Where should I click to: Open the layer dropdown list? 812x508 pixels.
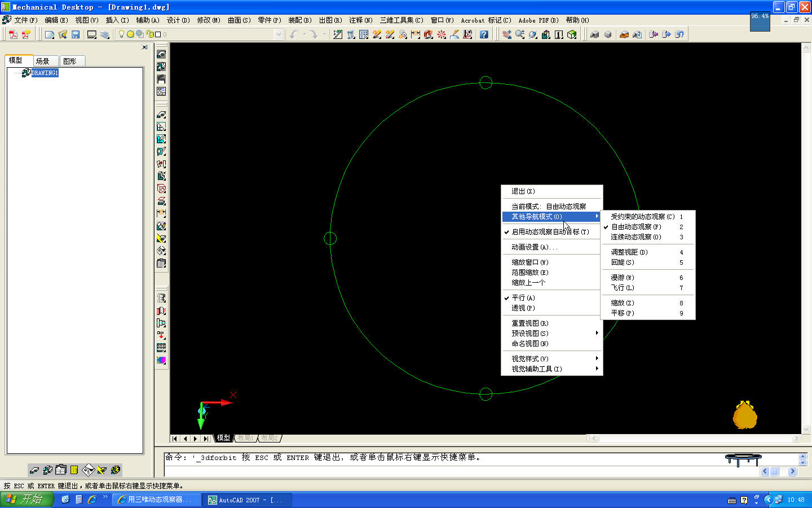coord(279,34)
